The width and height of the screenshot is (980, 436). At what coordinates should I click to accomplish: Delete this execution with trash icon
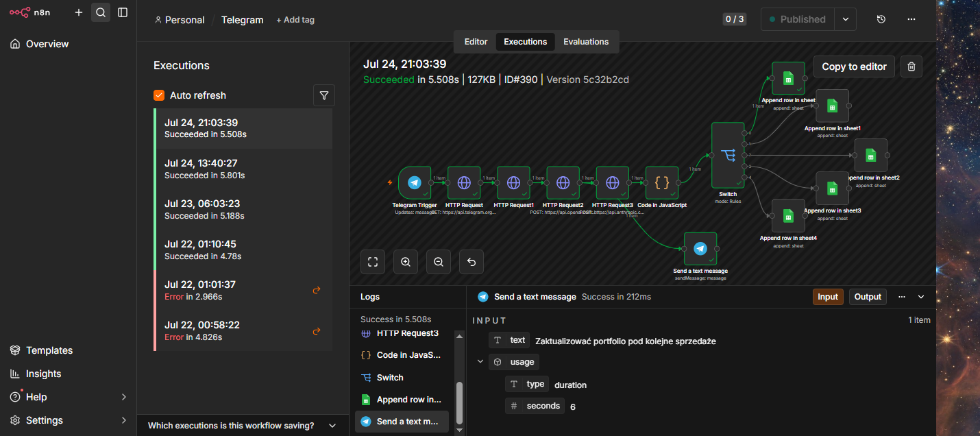click(x=911, y=66)
